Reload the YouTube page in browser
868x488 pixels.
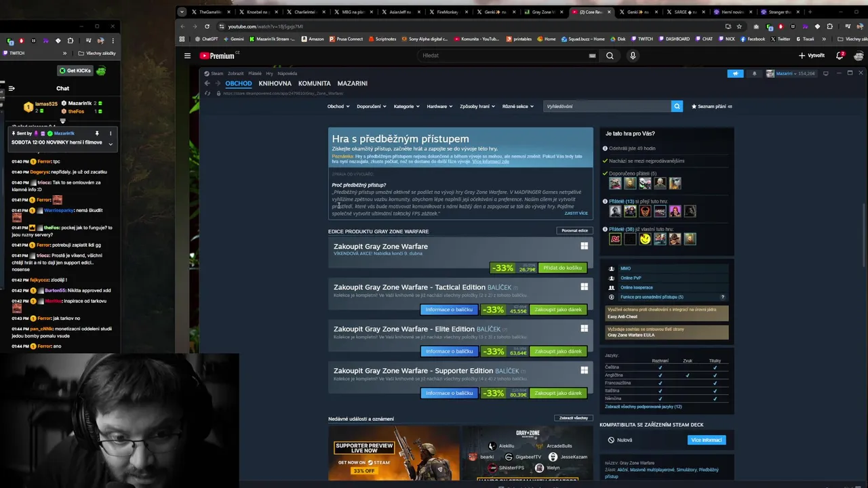(207, 26)
